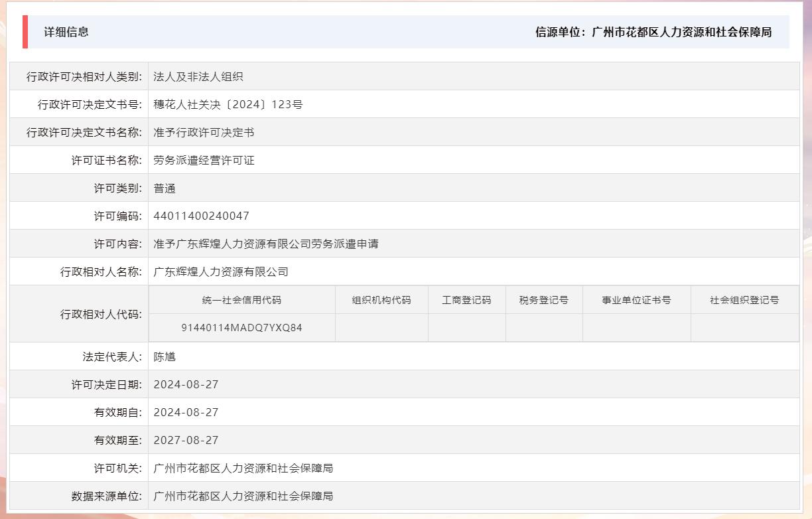Click the 许可类别 label

[x=118, y=188]
